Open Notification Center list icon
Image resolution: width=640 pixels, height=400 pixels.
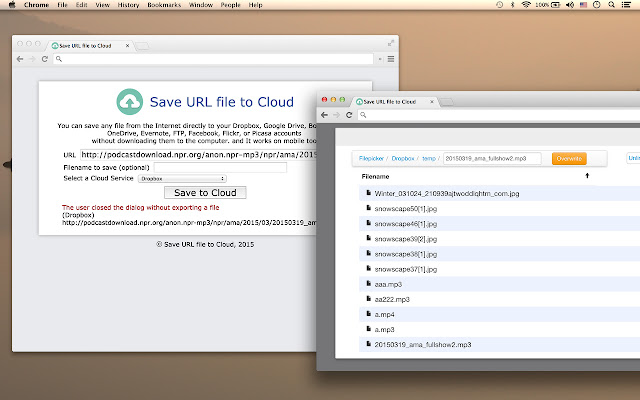coord(627,5)
